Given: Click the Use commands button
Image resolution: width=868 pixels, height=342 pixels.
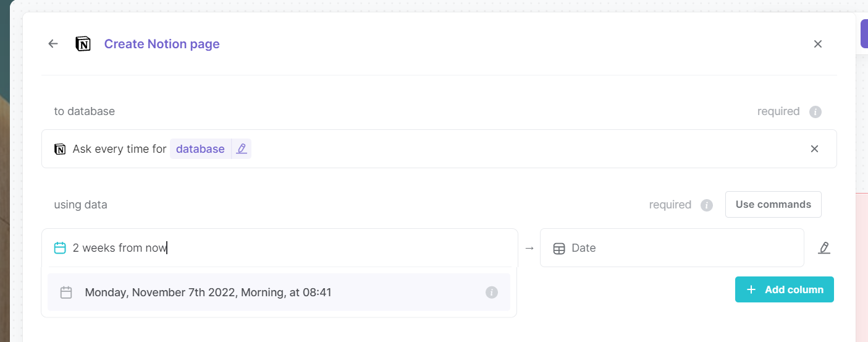Looking at the screenshot, I should pos(773,205).
